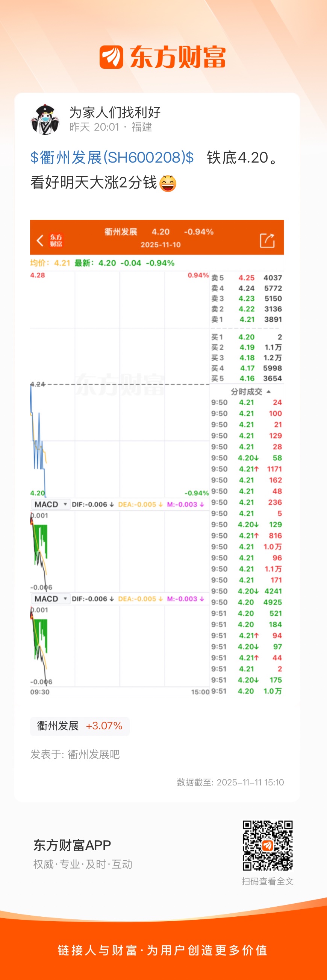Click the QR code to view full text
Image resolution: width=327 pixels, height=980 pixels.
pos(268,845)
